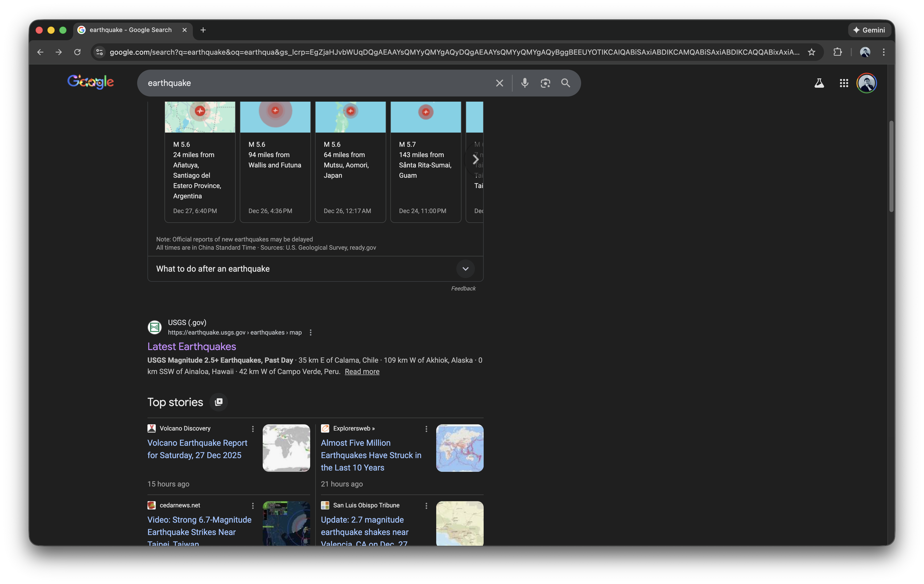The height and width of the screenshot is (584, 924).
Task: Open a new browser tab
Action: (203, 30)
